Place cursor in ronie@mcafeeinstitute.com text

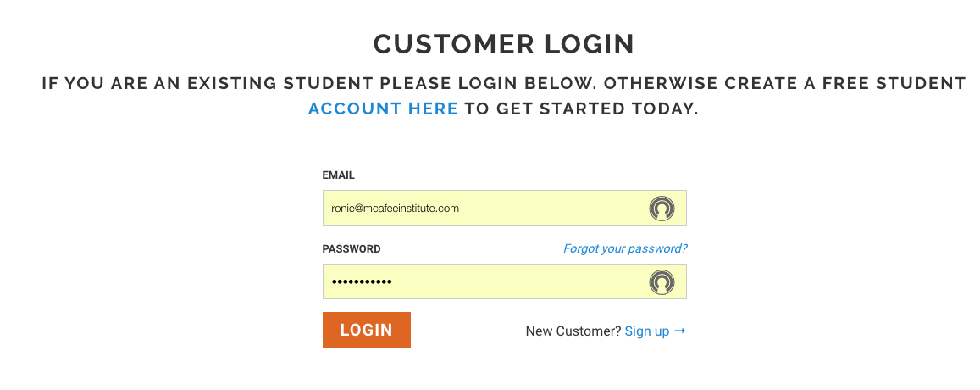click(x=395, y=209)
